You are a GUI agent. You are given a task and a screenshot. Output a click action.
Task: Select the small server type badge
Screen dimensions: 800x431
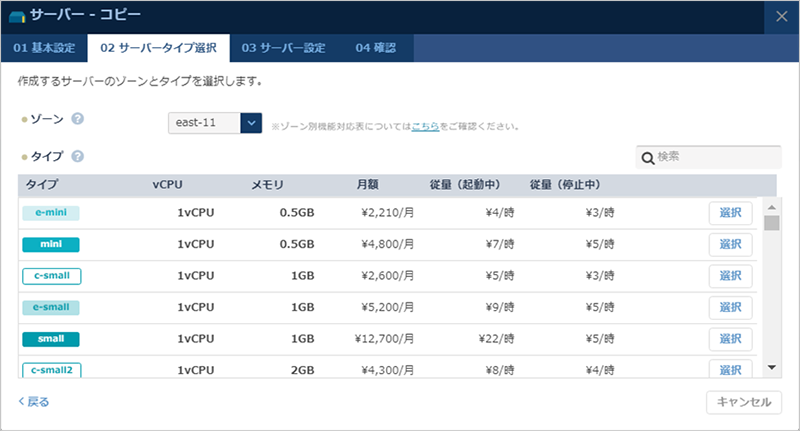[x=51, y=339]
